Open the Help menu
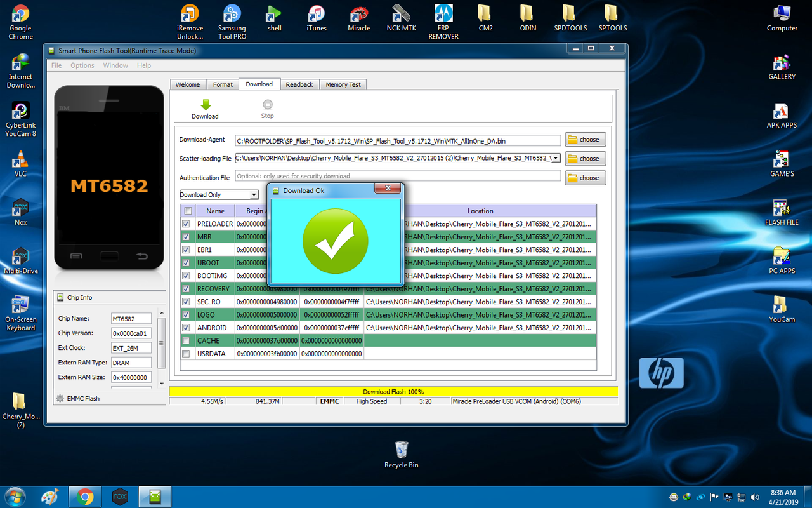 click(144, 65)
